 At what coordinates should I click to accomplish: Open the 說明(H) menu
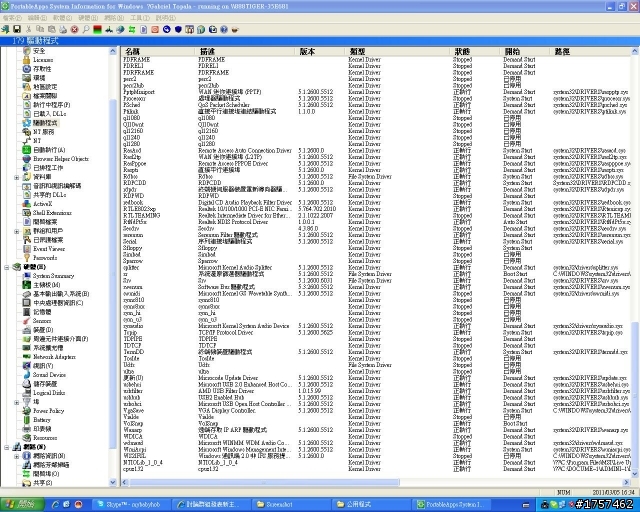point(165,18)
